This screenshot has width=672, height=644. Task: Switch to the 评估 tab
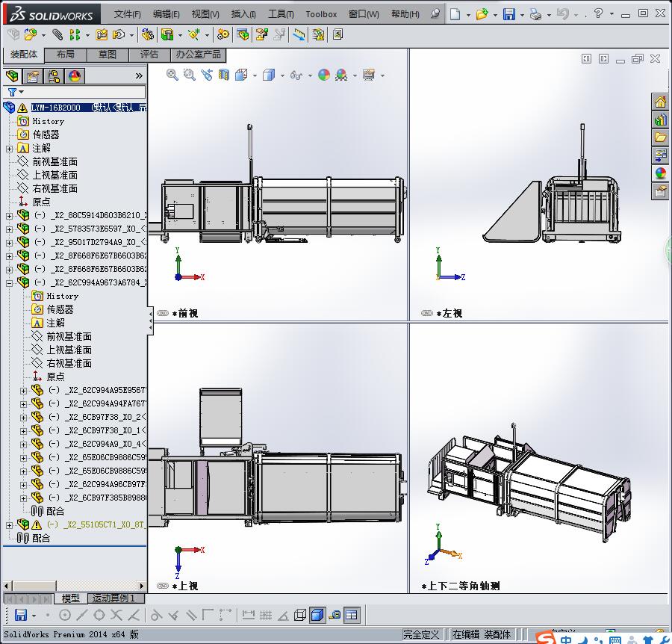pos(149,55)
